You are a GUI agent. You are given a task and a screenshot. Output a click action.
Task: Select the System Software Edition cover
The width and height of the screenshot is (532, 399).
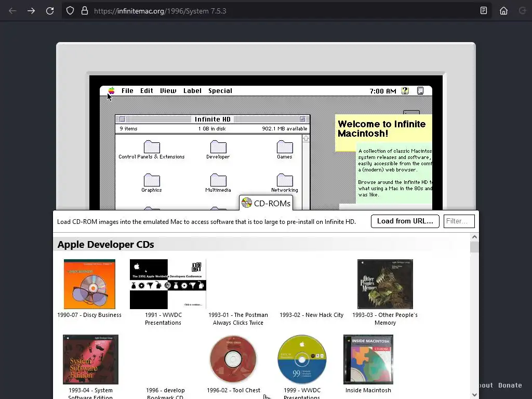[90, 360]
